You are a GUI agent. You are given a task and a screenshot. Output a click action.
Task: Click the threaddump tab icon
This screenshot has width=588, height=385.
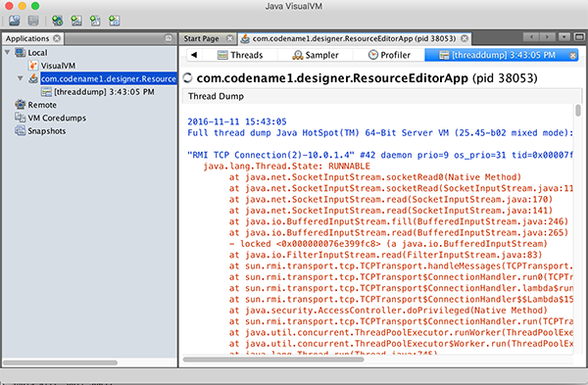click(444, 55)
